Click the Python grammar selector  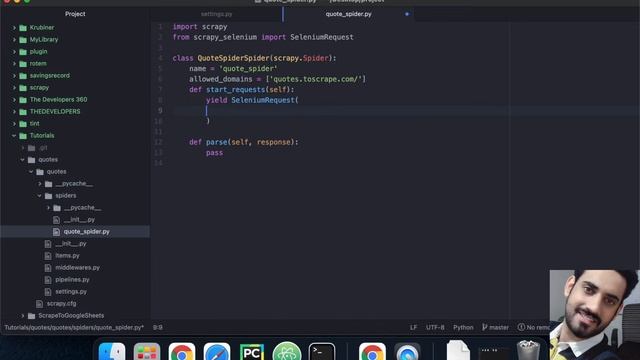click(x=463, y=327)
